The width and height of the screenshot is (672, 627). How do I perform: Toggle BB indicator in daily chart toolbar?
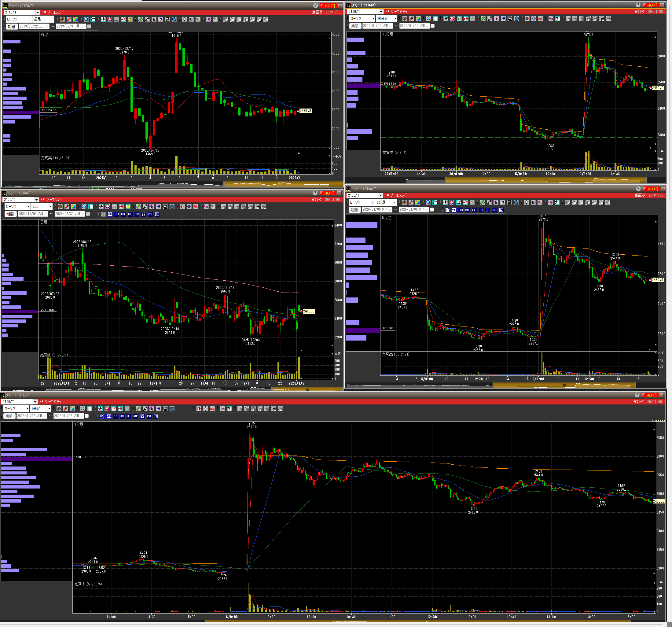pos(117,214)
